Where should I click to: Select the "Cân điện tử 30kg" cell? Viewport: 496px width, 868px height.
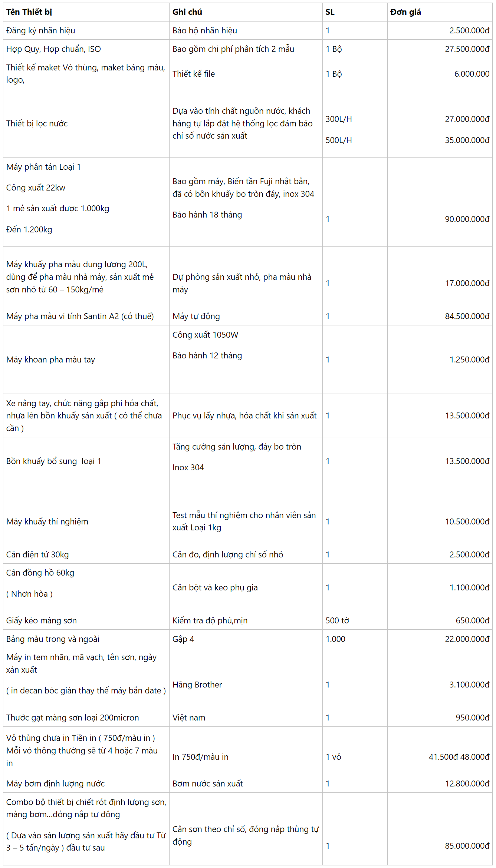[37, 554]
